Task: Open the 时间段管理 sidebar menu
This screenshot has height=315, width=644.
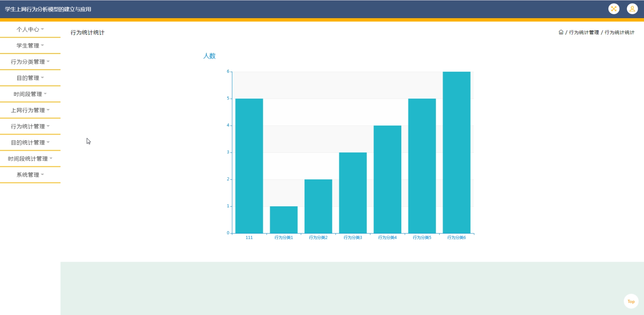Action: click(30, 94)
